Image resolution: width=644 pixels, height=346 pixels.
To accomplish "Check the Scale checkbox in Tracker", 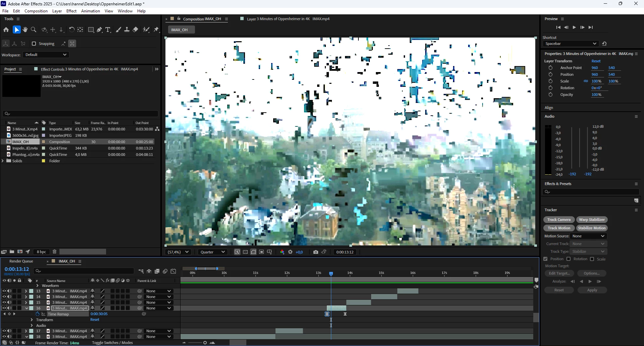I will (x=592, y=259).
